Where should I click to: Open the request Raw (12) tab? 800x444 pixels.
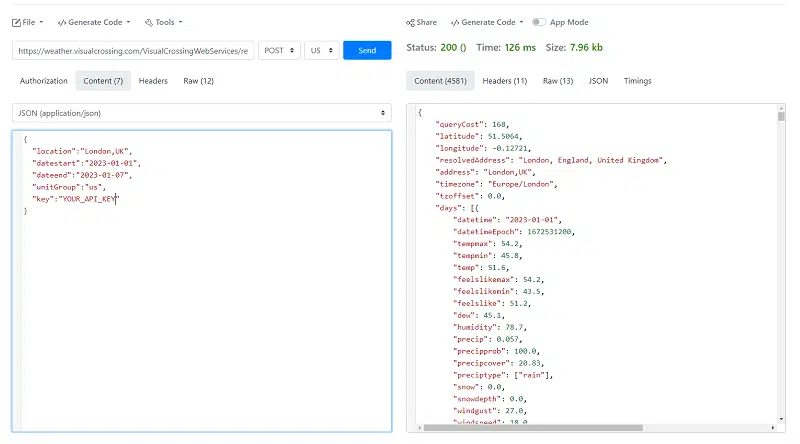pyautogui.click(x=198, y=81)
